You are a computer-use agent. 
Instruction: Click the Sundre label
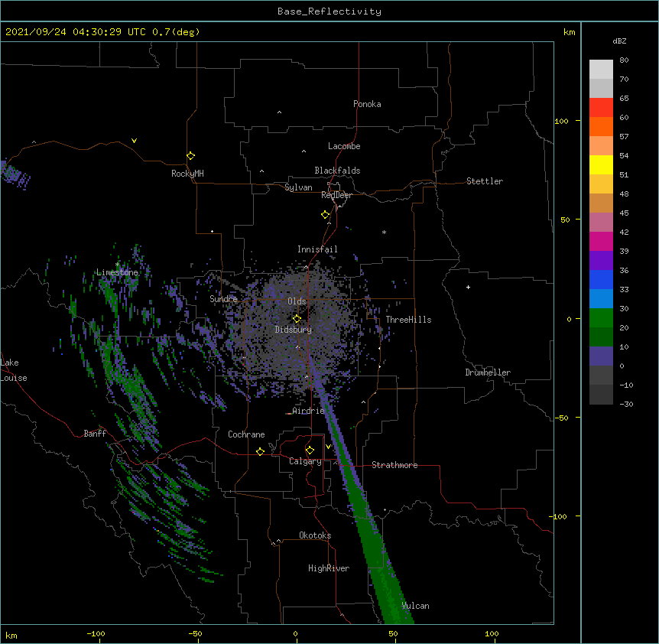[x=223, y=299]
